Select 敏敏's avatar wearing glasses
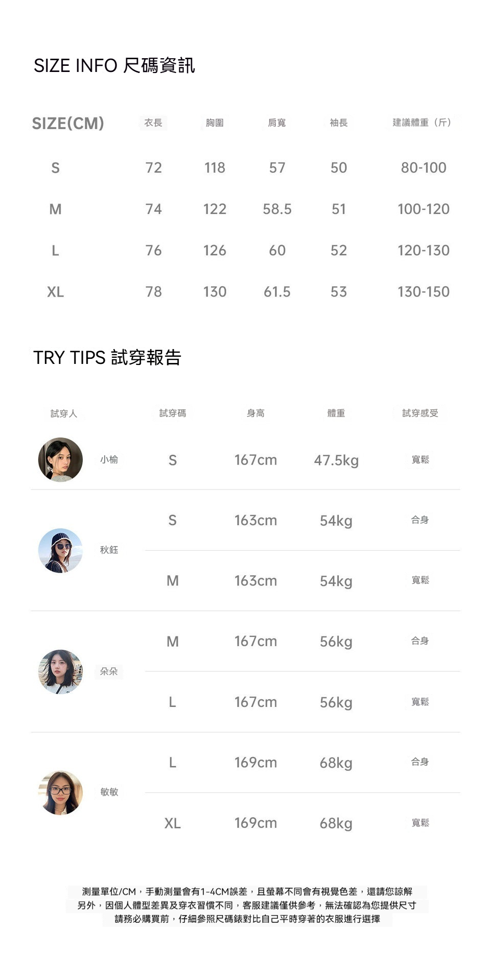Screen dimensions: 491x980 tap(60, 792)
